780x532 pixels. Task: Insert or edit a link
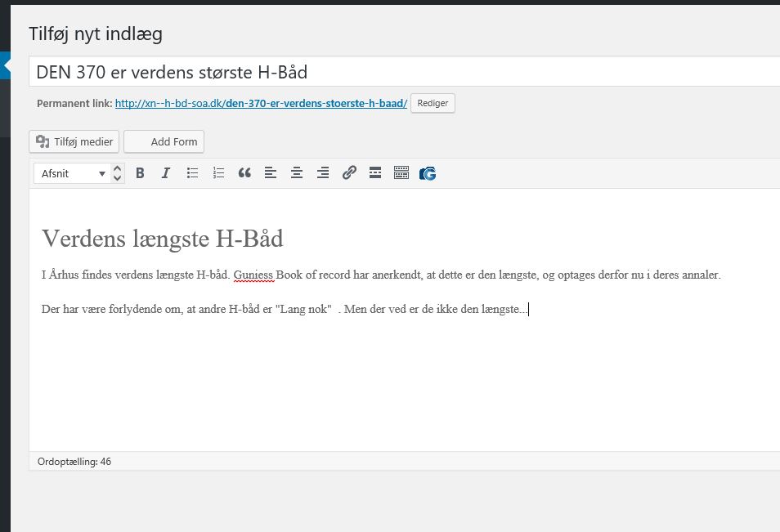349,173
